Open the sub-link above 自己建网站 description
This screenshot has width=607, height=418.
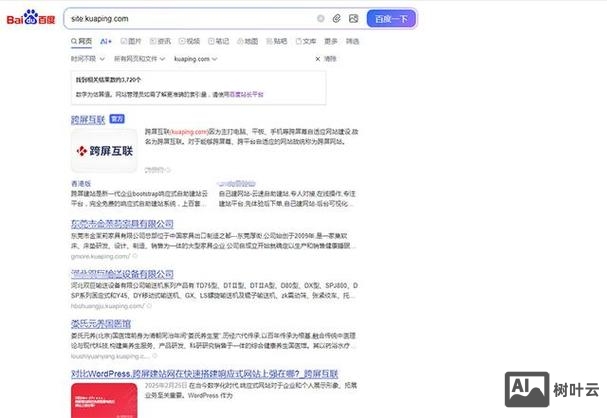(236, 183)
